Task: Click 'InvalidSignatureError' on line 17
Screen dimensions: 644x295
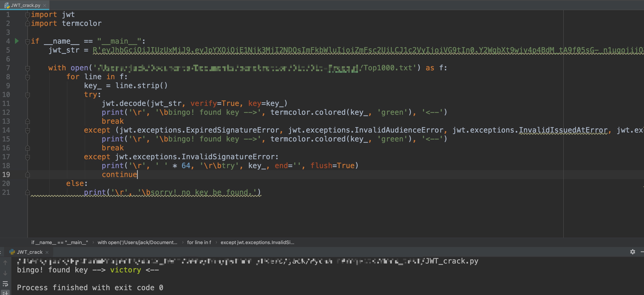Action: click(228, 157)
